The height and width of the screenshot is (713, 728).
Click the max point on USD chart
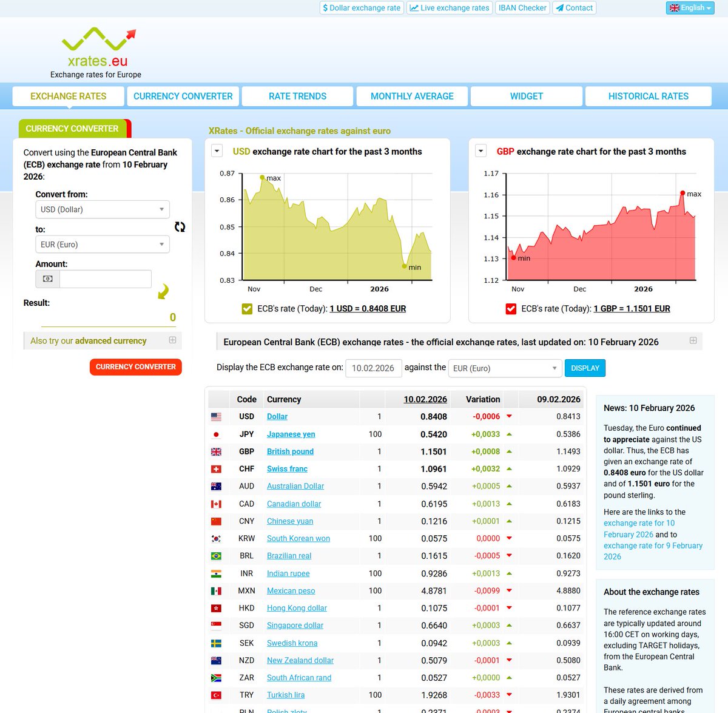click(x=262, y=177)
